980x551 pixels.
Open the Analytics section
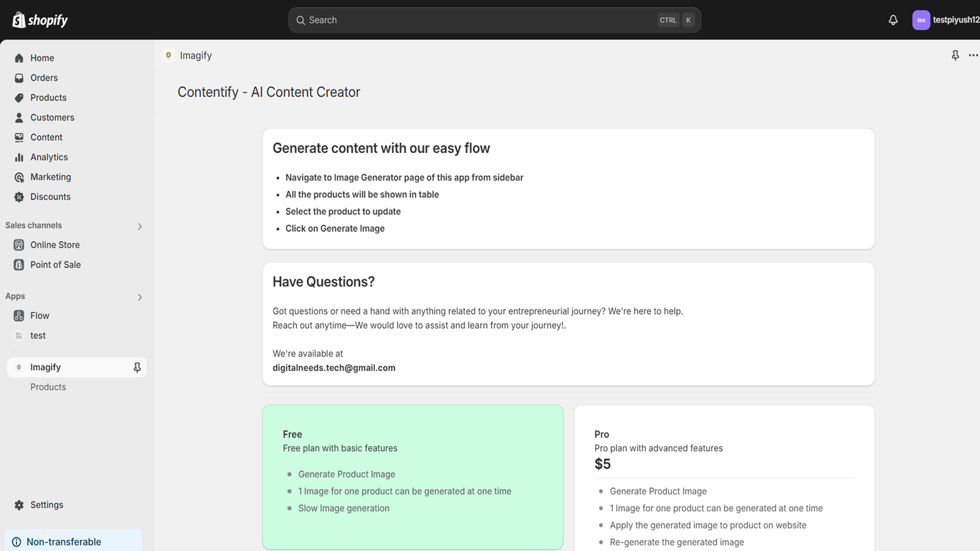click(x=49, y=157)
